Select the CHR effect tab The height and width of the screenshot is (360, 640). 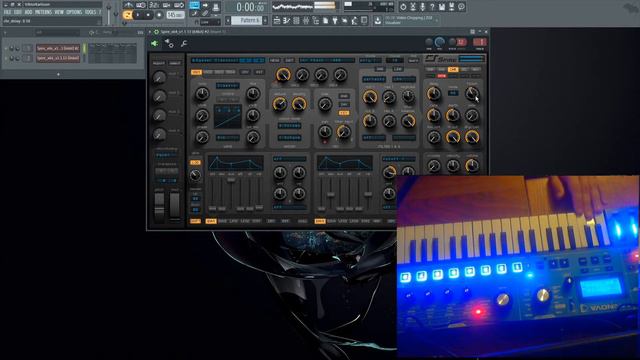[x=453, y=70]
